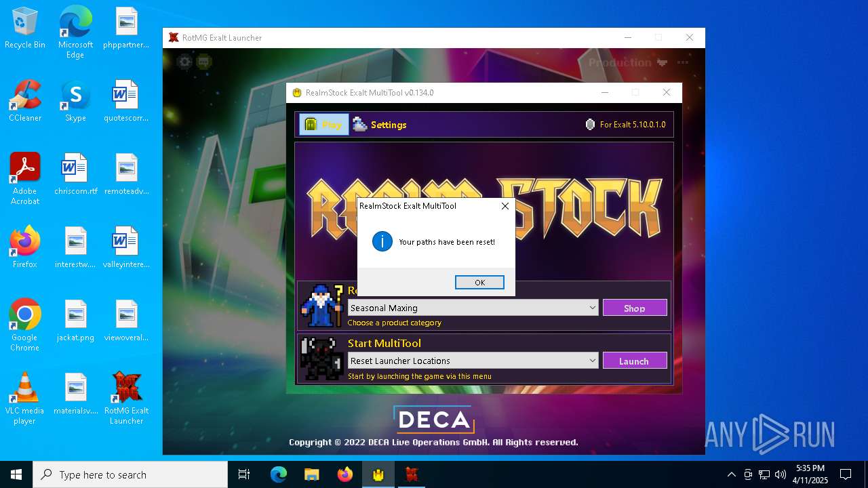The image size is (868, 488).
Task: Close the RealmStock Exalt MultiTool message dialog
Action: (x=505, y=206)
